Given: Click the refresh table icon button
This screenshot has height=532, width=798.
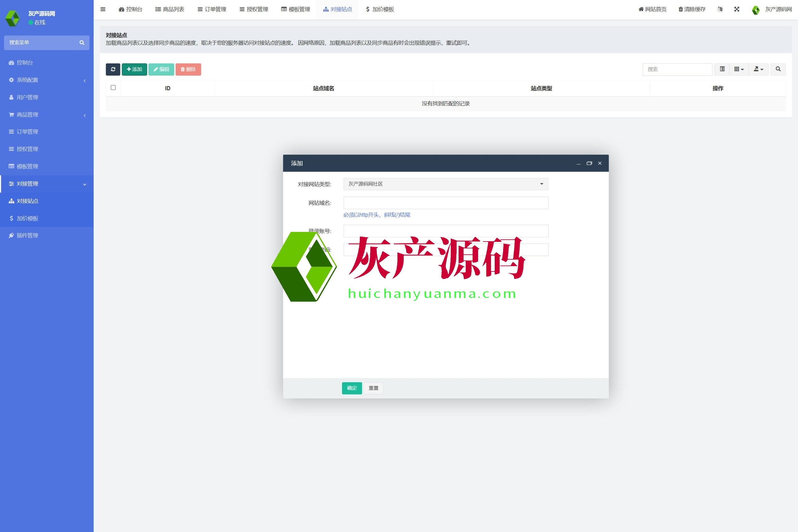Looking at the screenshot, I should click(113, 69).
